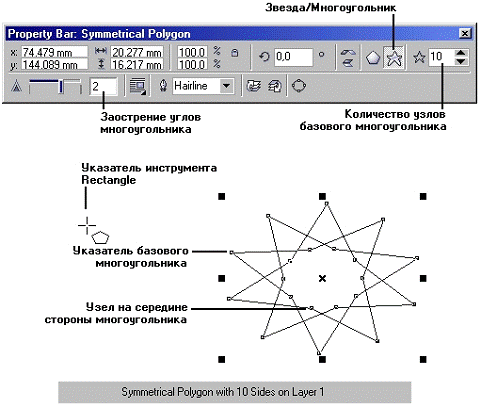Click the width field 20.277 mm
The width and height of the screenshot is (481, 408).
pos(137,52)
